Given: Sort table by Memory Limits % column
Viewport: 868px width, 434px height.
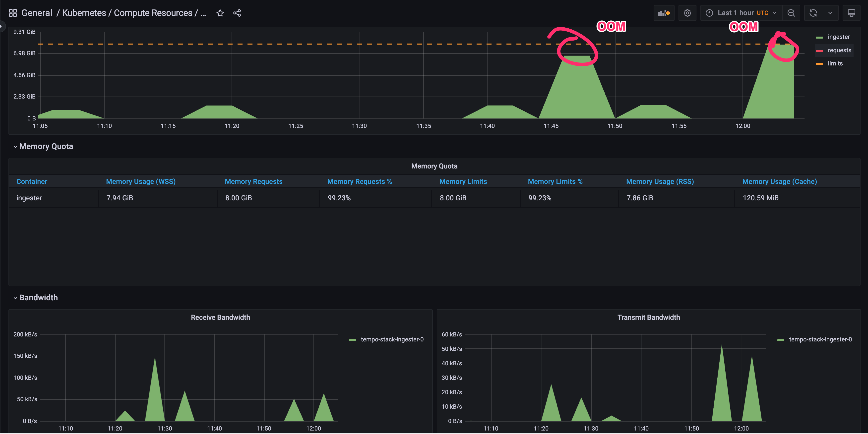Looking at the screenshot, I should pyautogui.click(x=555, y=181).
